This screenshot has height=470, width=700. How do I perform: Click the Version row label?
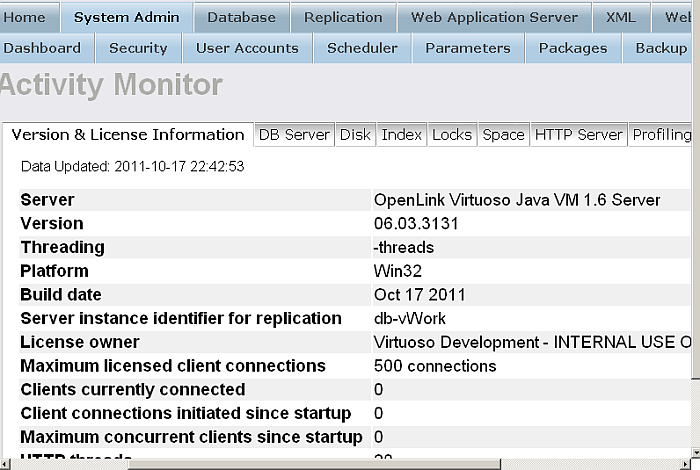coord(52,224)
